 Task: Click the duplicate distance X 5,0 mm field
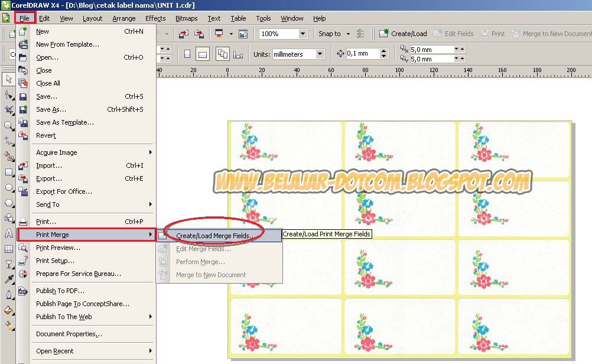point(431,50)
